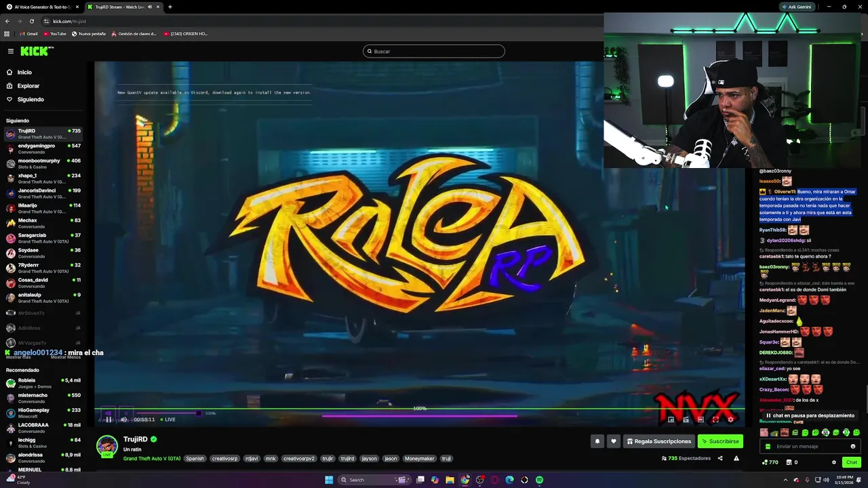Open a new browser tab

[x=170, y=7]
